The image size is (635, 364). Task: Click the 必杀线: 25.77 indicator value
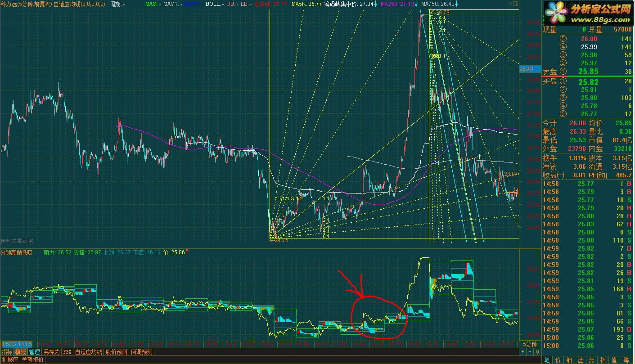[x=270, y=4]
